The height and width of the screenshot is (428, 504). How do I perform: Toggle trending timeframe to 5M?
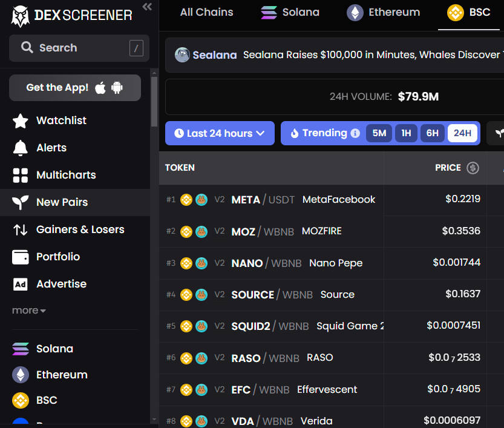(x=379, y=133)
